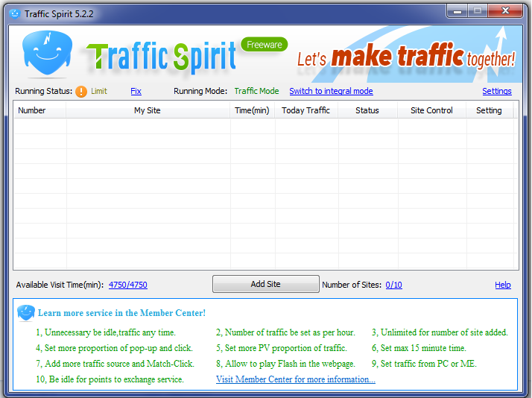Click 'Be idle for points to exchange service.' text

click(116, 379)
